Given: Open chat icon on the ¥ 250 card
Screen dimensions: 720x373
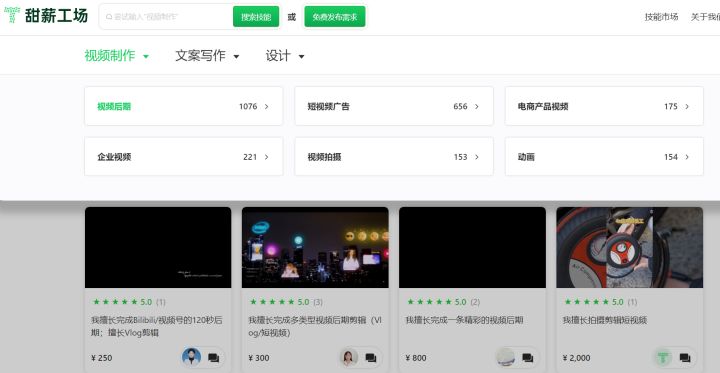Looking at the screenshot, I should pos(214,357).
